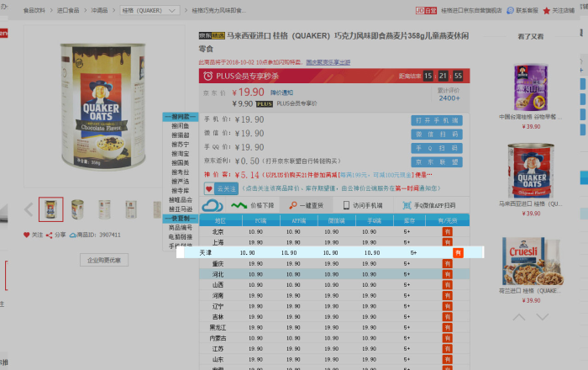Select 搜苏宁 in the search side menu
This screenshot has width=588, height=370.
(x=181, y=145)
